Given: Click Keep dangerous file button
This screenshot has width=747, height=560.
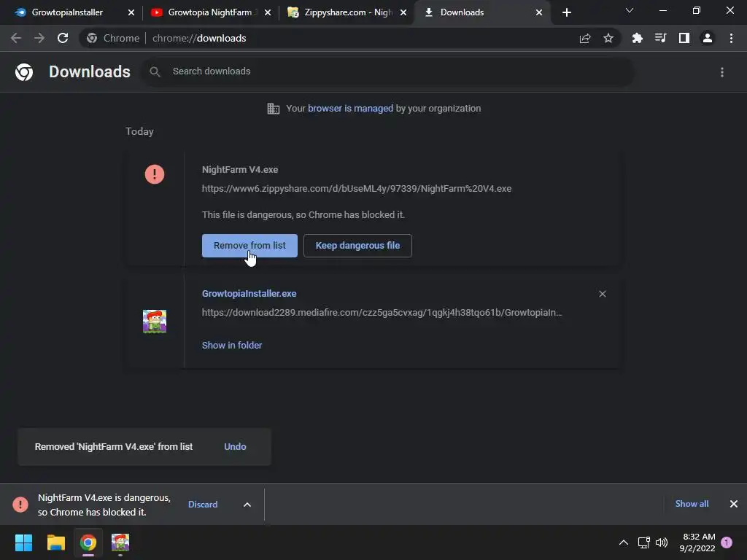Looking at the screenshot, I should click(x=357, y=246).
